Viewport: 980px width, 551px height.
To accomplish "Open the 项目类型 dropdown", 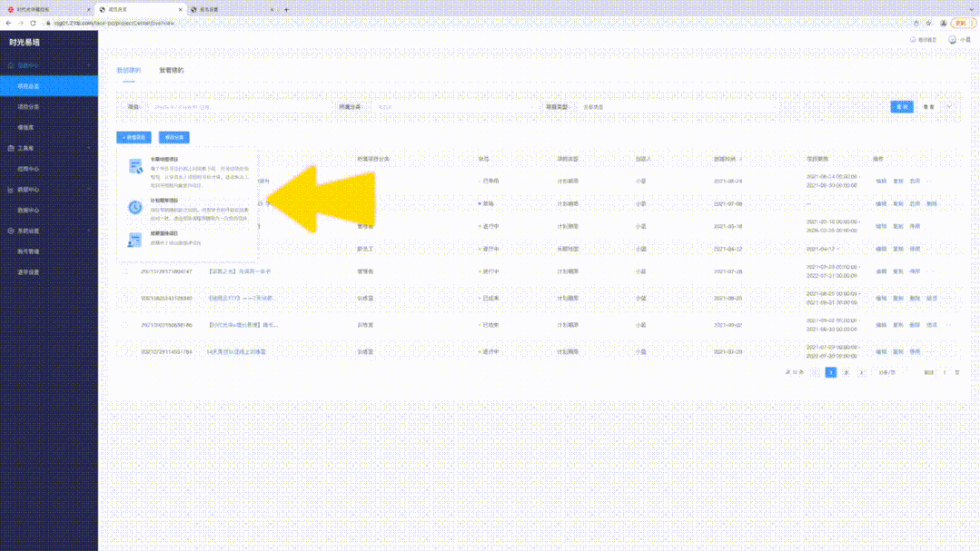I will click(678, 107).
